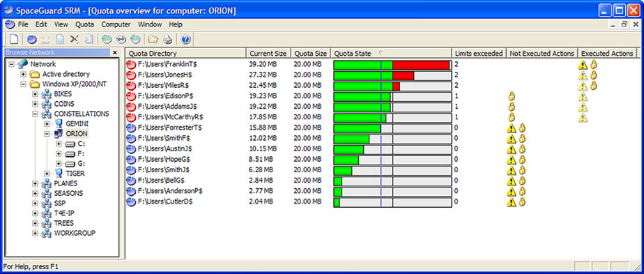Click the 19.22 MB current size cell
This screenshot has height=274, width=644.
[x=263, y=107]
